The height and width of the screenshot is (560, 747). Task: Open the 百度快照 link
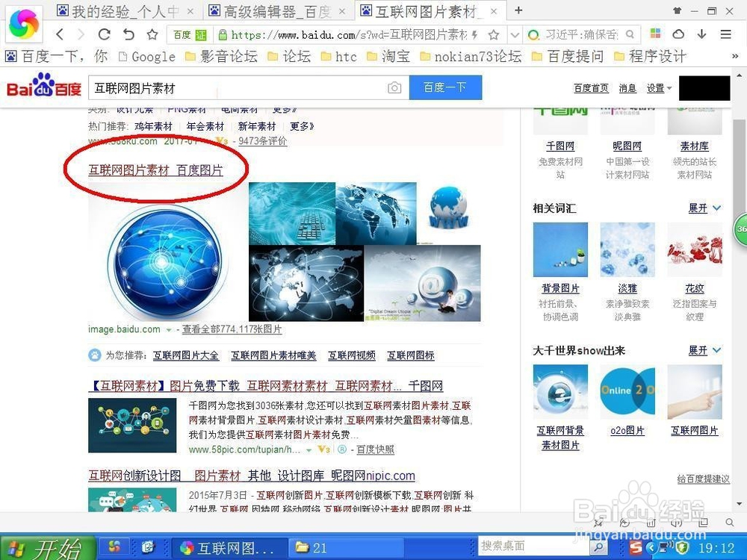coord(375,449)
